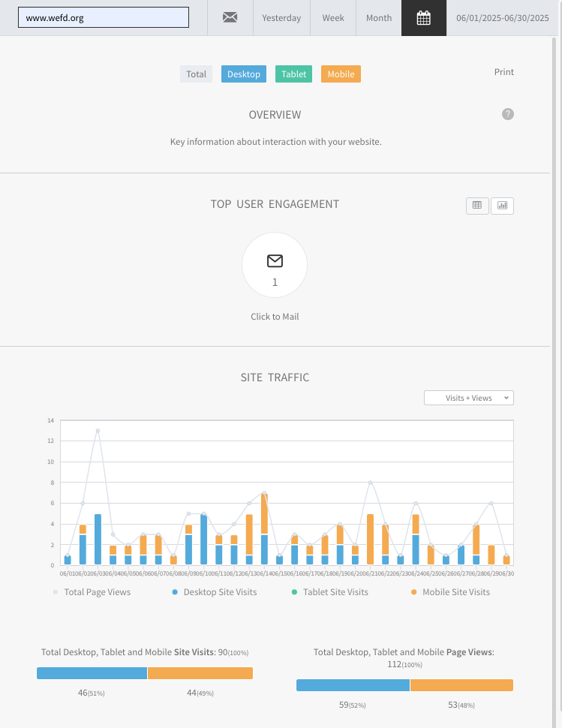Open the Overview help question mark

[508, 114]
